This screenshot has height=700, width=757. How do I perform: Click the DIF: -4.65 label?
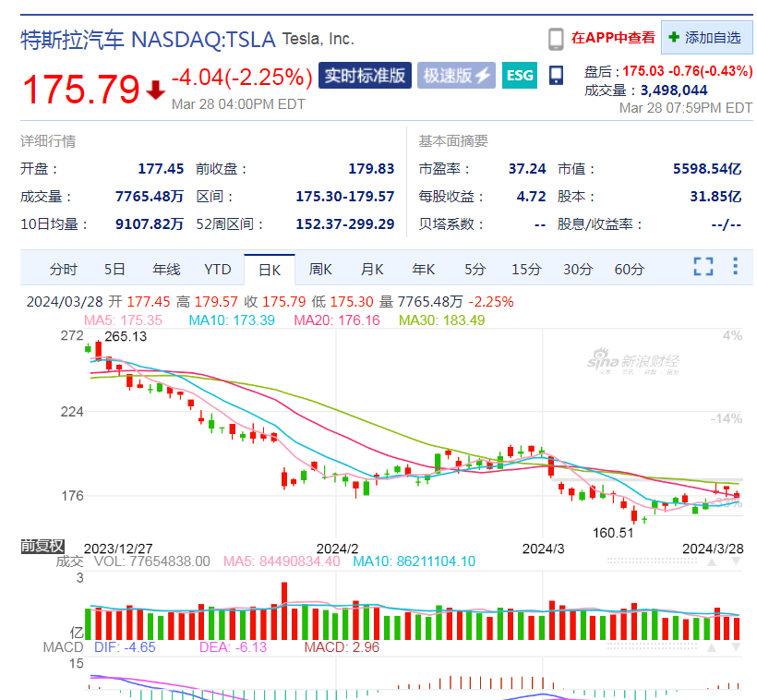[125, 647]
